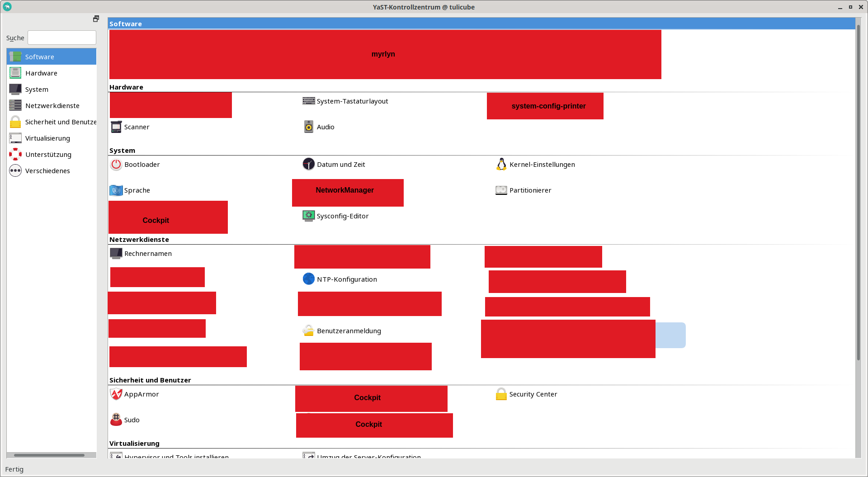Image resolution: width=868 pixels, height=477 pixels.
Task: Select the Software category in the sidebar
Action: click(x=52, y=57)
